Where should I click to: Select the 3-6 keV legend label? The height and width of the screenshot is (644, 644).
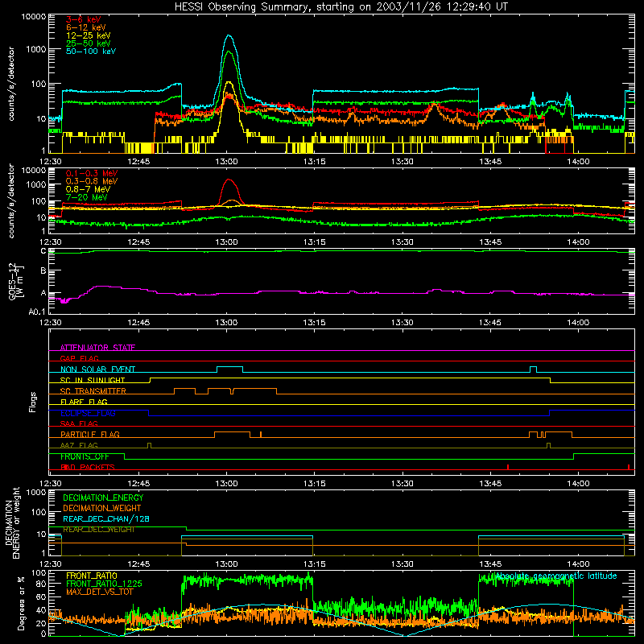pos(83,19)
